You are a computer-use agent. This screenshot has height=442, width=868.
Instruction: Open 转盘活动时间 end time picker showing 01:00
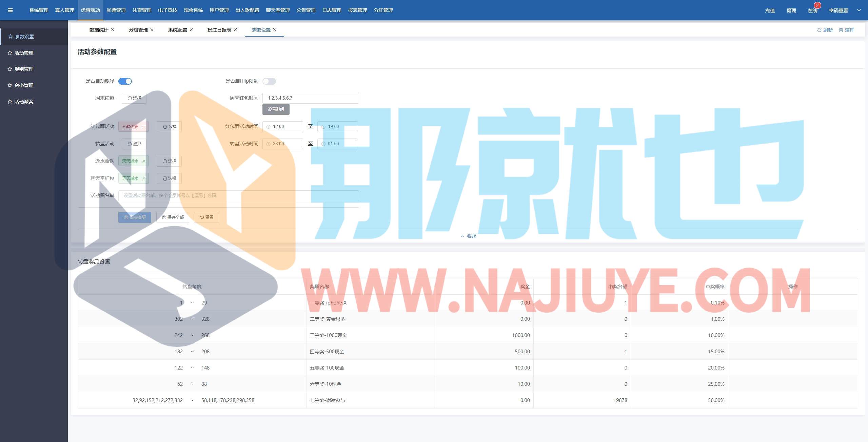tap(338, 144)
